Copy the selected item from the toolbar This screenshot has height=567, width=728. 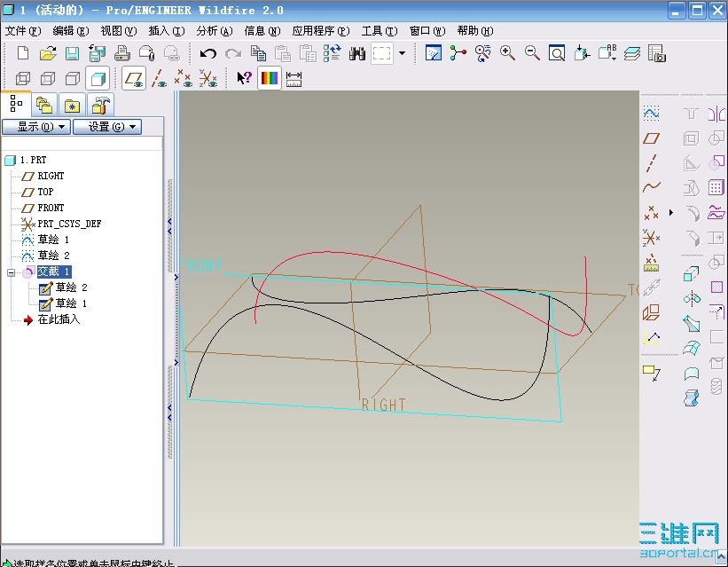point(258,53)
